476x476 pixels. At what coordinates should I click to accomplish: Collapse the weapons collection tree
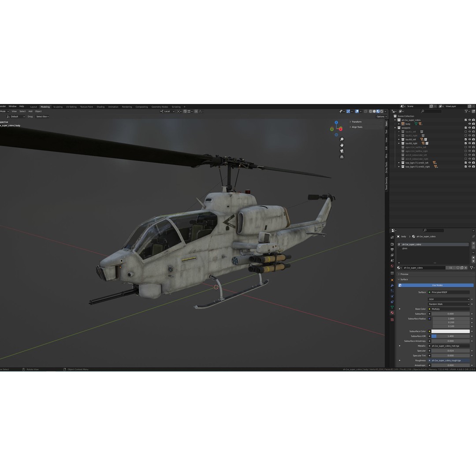point(395,128)
